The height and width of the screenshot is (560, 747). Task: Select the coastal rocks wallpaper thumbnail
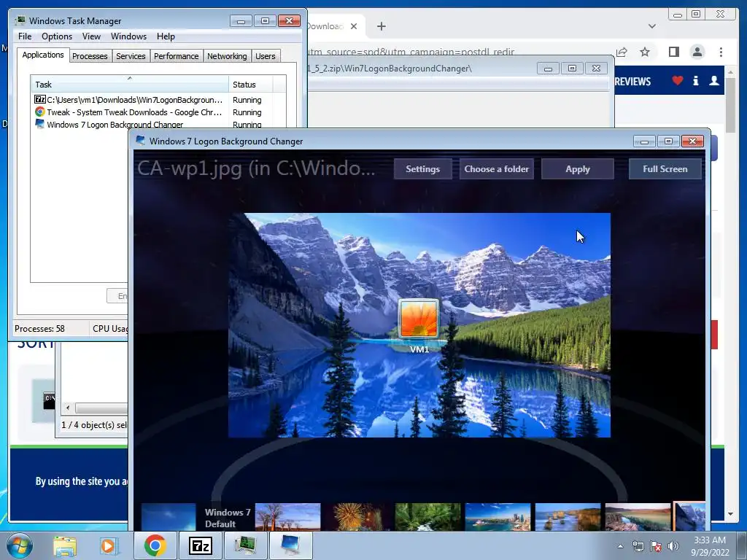568,517
